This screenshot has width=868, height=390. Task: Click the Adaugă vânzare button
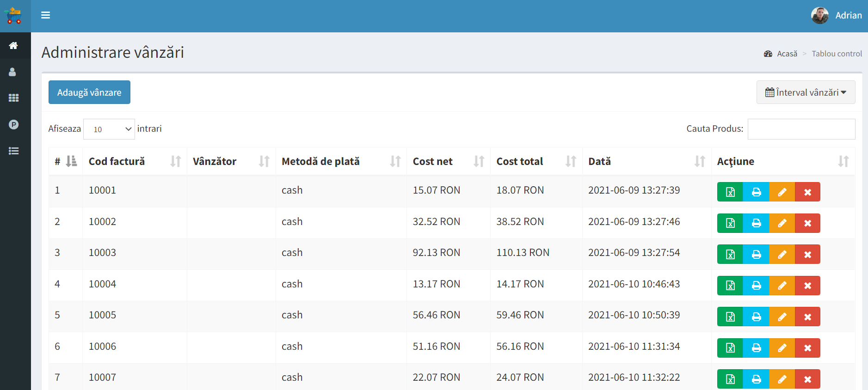tap(89, 92)
